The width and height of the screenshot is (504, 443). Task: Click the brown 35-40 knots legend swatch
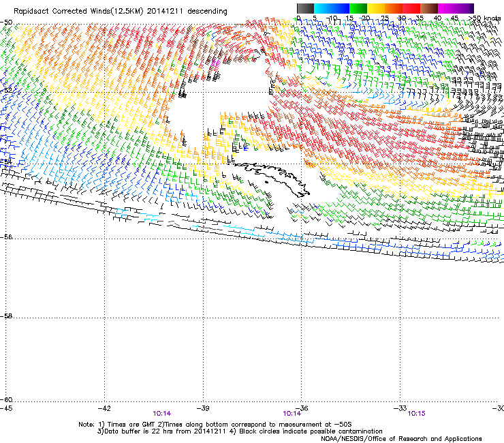tap(429, 8)
